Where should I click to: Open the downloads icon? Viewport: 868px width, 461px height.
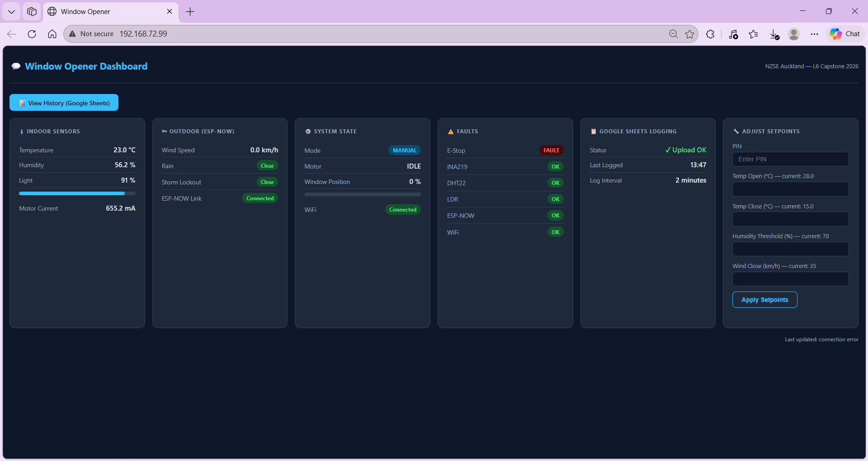[774, 34]
